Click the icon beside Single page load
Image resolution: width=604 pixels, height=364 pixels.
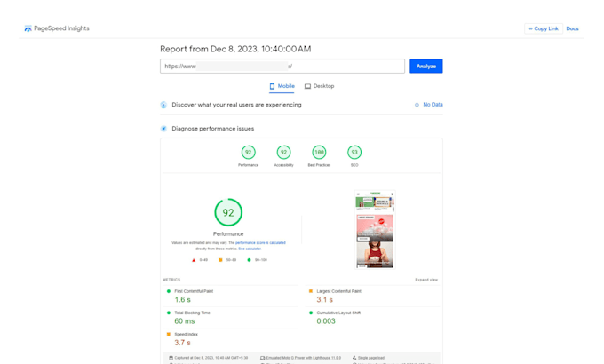click(x=354, y=358)
